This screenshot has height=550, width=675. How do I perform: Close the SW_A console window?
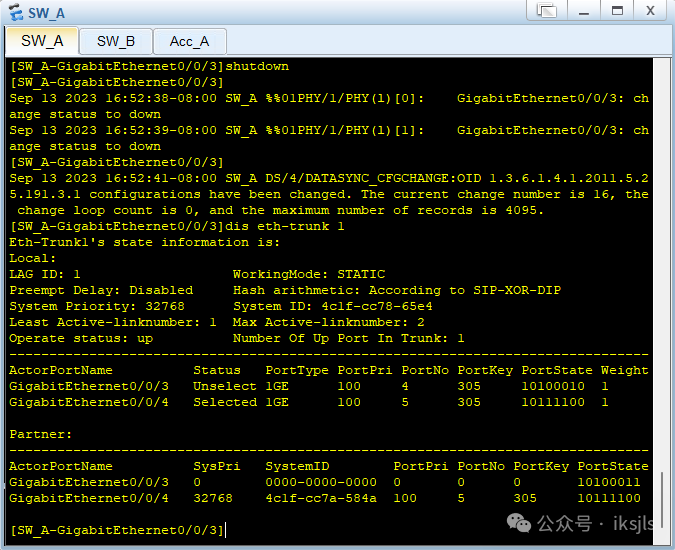pyautogui.click(x=651, y=11)
